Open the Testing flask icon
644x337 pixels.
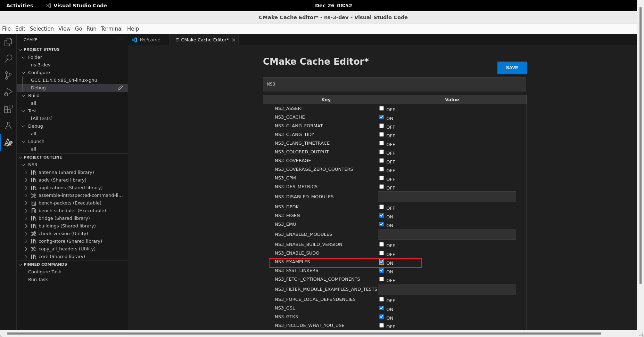8,126
